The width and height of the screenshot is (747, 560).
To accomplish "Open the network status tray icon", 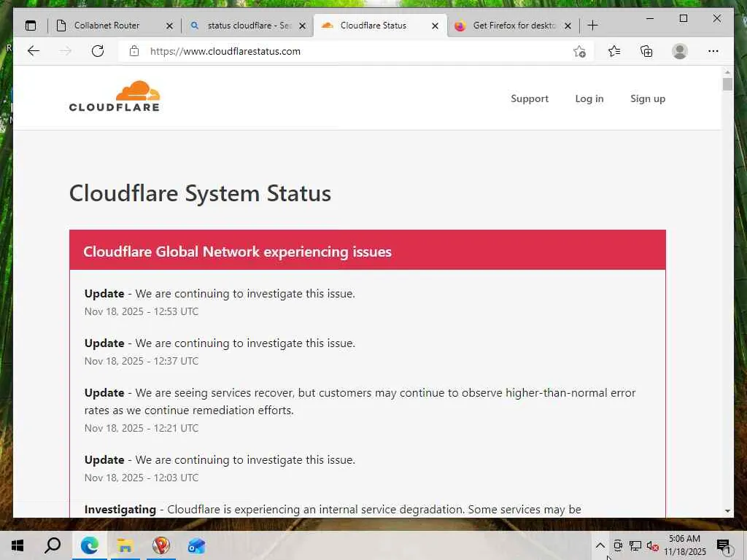I will coord(635,545).
